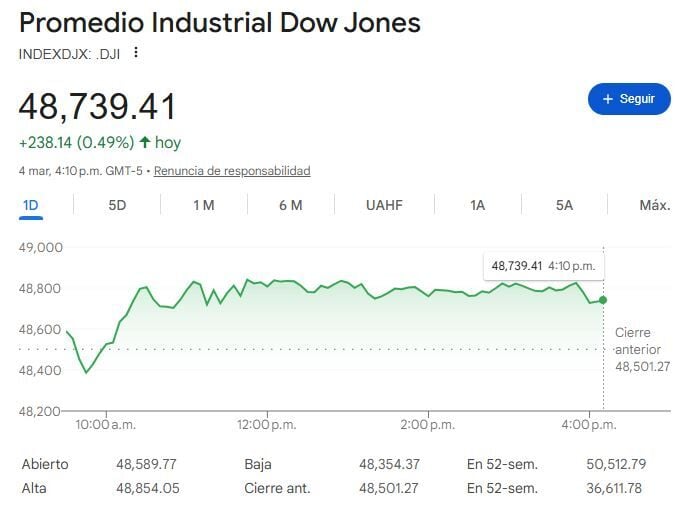Open the Renuncia de responsabilidad link

pyautogui.click(x=232, y=171)
